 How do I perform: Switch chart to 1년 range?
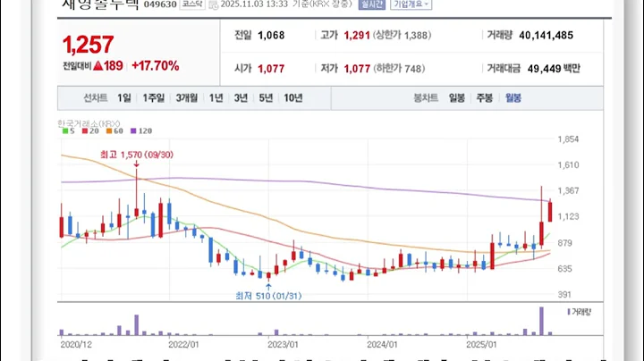tap(216, 98)
